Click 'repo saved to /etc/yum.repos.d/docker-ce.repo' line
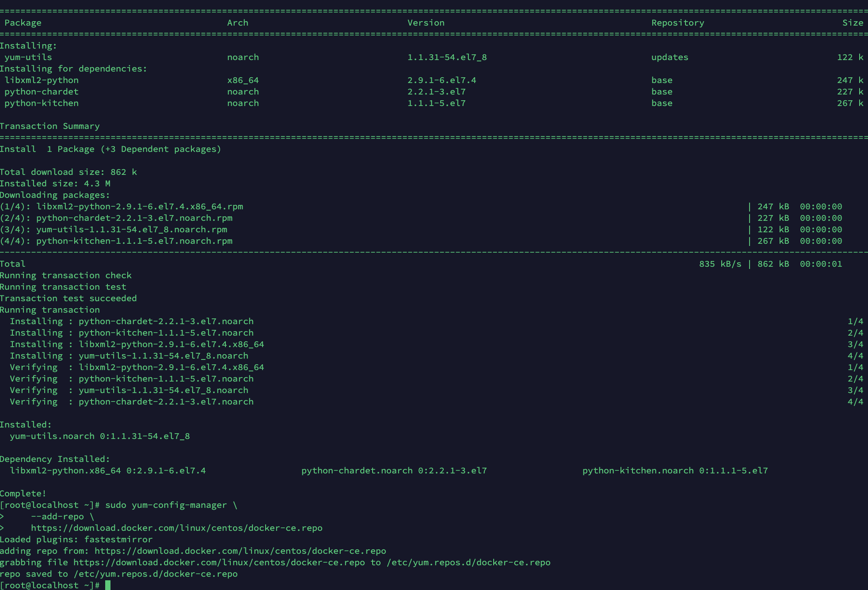This screenshot has height=590, width=868. (119, 574)
